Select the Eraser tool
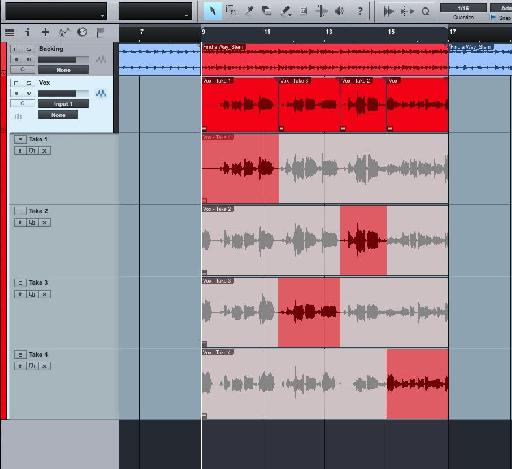Screen dimensions: 512x469 [266, 11]
